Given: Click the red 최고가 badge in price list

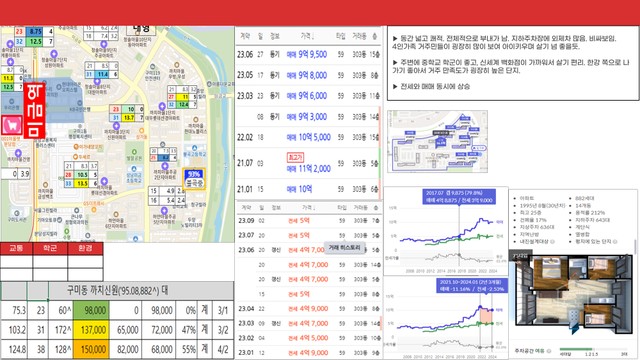Looking at the screenshot, I should pyautogui.click(x=295, y=157).
